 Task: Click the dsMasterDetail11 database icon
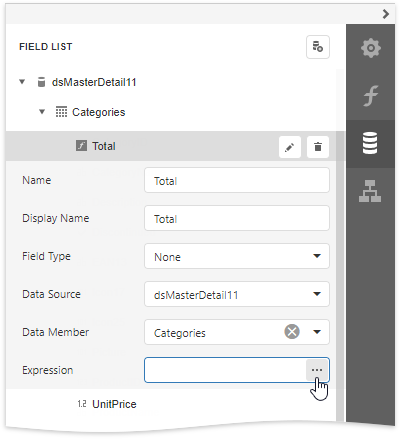point(41,82)
